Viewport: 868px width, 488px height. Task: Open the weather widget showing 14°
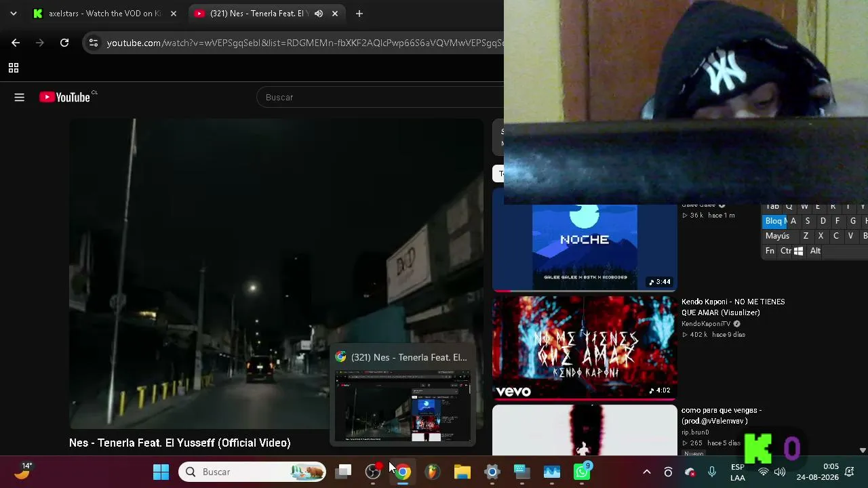coord(23,471)
